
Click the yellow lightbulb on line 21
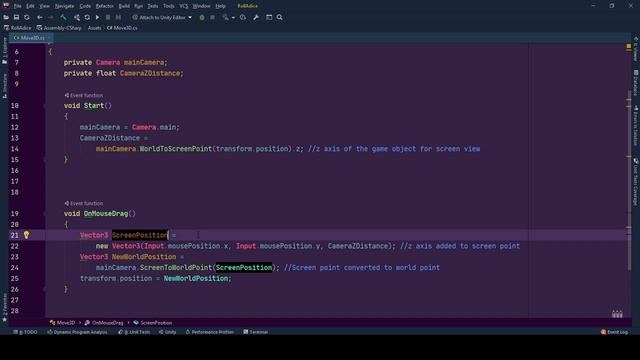coord(26,235)
